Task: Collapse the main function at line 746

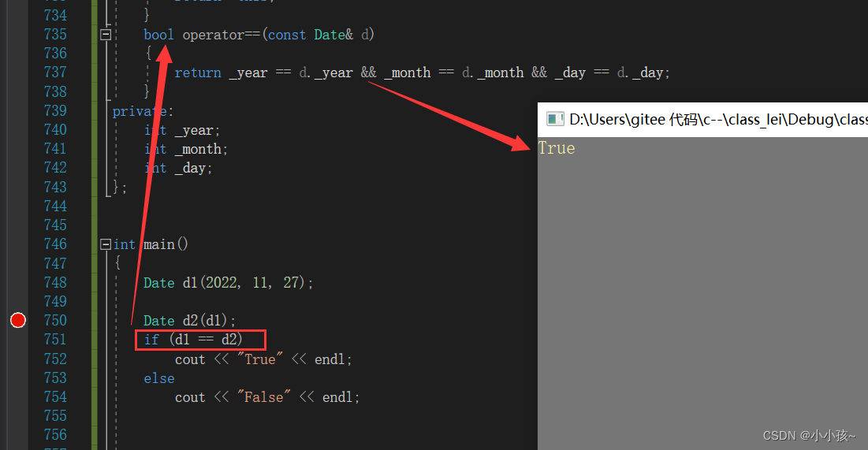Action: 106,244
